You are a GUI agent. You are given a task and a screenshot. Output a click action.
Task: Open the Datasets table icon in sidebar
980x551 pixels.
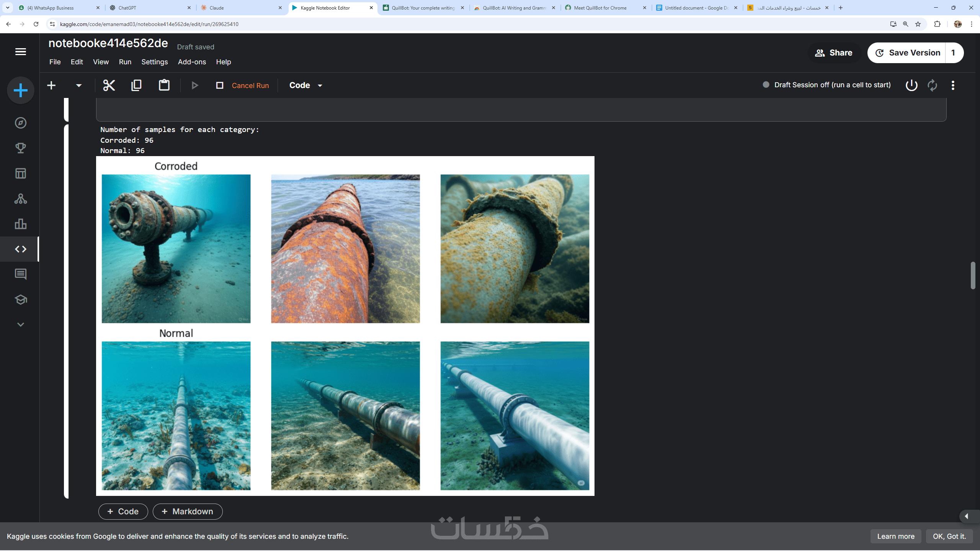coord(21,173)
